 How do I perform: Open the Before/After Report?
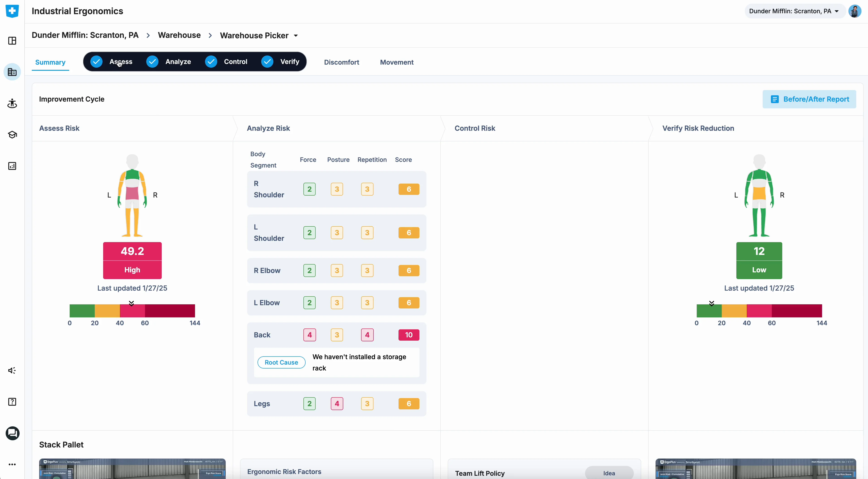(809, 99)
